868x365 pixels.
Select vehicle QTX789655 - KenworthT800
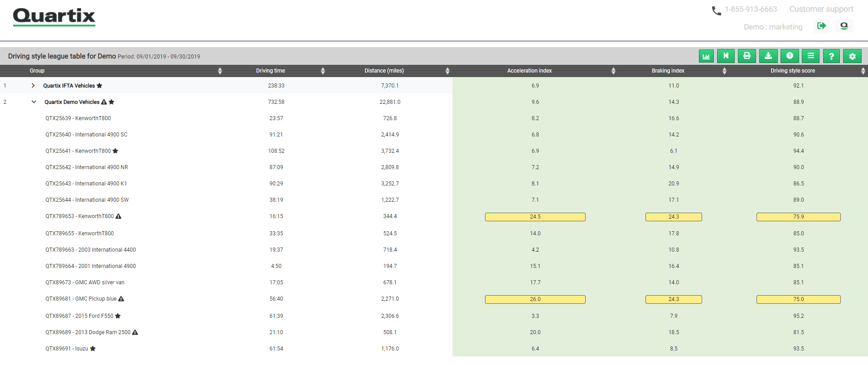tap(79, 234)
